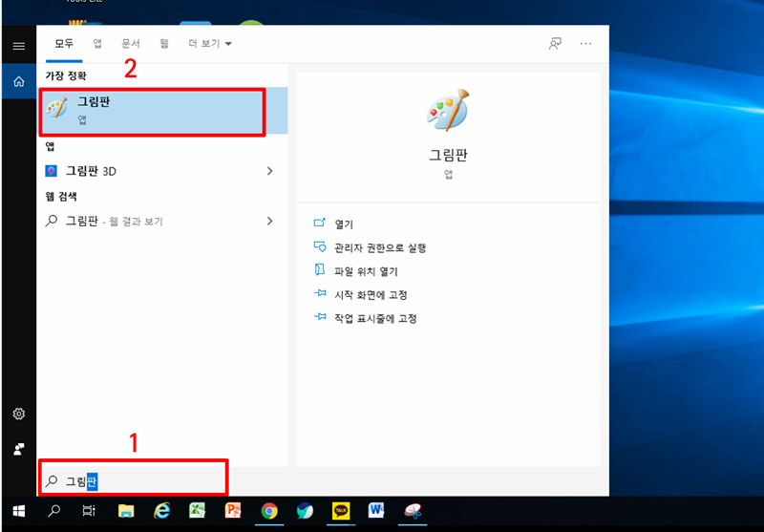Screen dimensions: 764x532
Task: Click the magnifier icon in the search box
Action: [52, 481]
